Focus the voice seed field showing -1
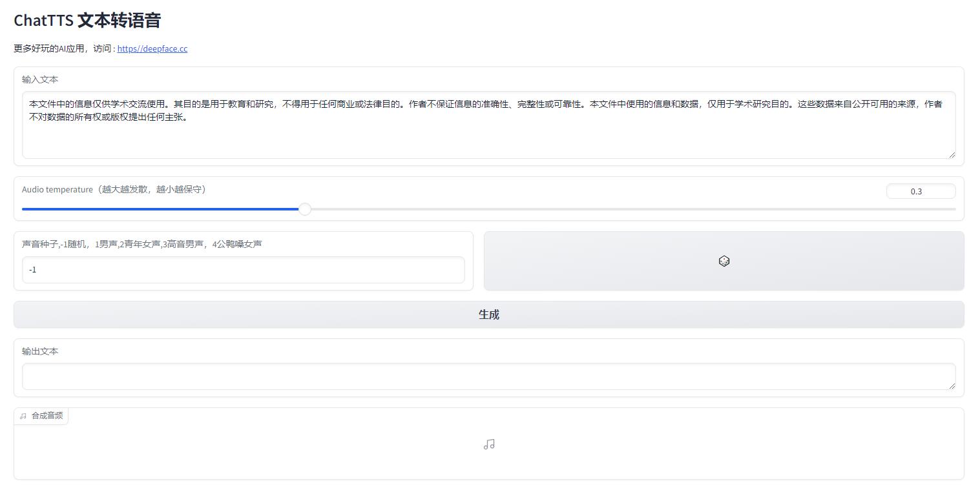This screenshot has width=980, height=492. point(244,270)
